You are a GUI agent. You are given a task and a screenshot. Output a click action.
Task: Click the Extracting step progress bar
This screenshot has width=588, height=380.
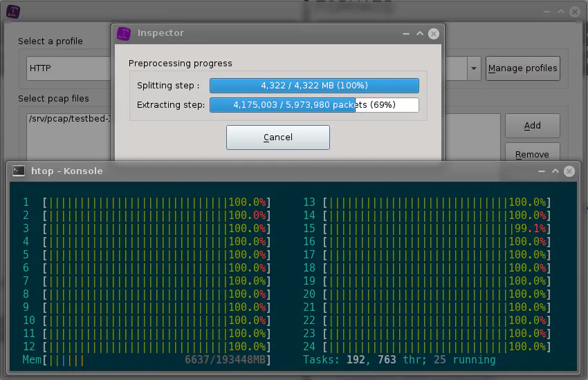point(314,105)
